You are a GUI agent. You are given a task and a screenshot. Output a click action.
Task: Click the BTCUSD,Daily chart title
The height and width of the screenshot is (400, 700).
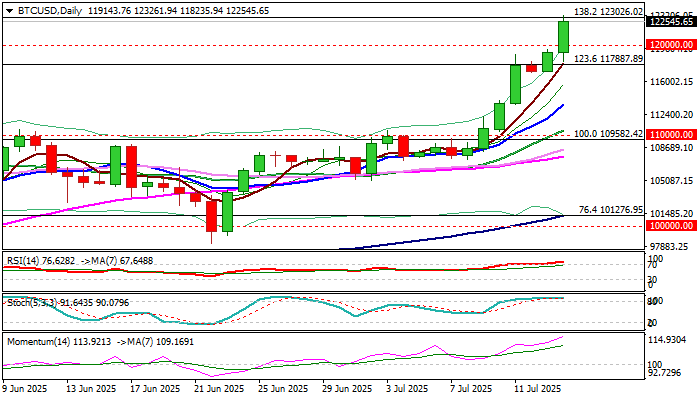coord(50,11)
